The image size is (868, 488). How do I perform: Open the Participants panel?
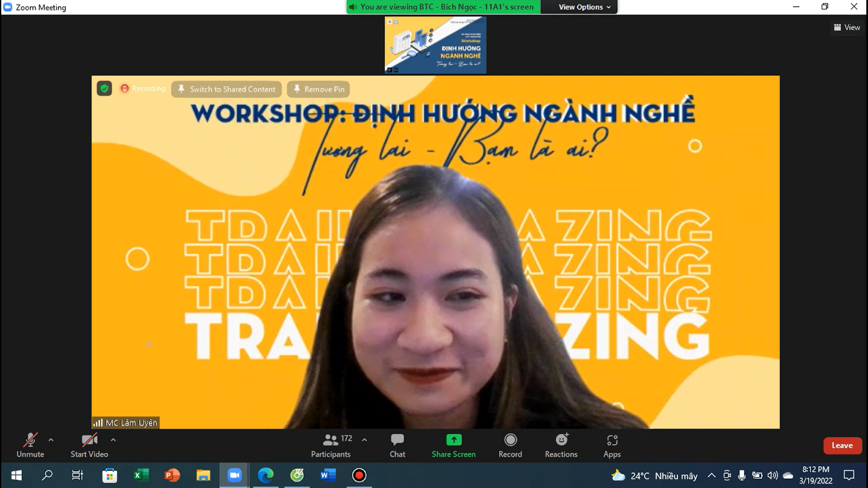click(x=331, y=445)
